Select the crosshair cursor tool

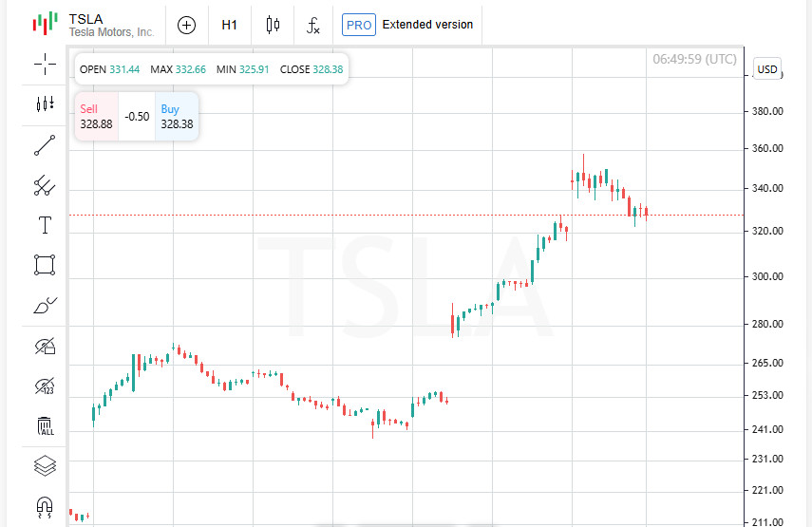45,65
